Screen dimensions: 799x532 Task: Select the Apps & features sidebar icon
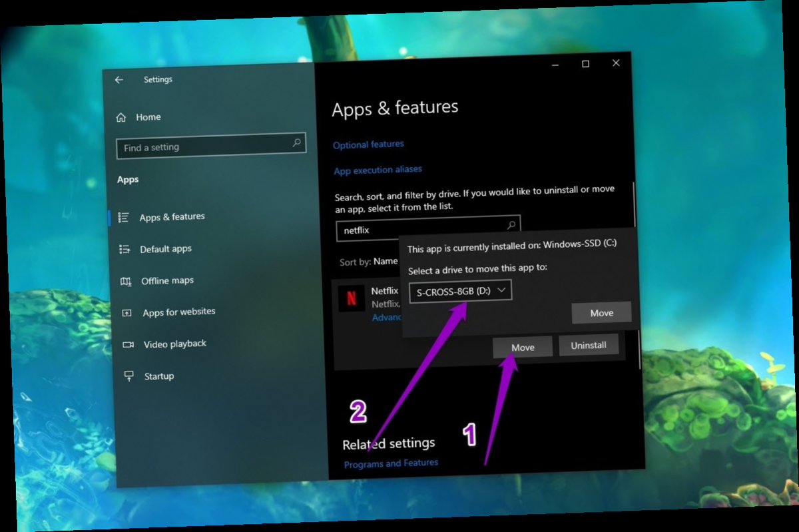pos(123,217)
